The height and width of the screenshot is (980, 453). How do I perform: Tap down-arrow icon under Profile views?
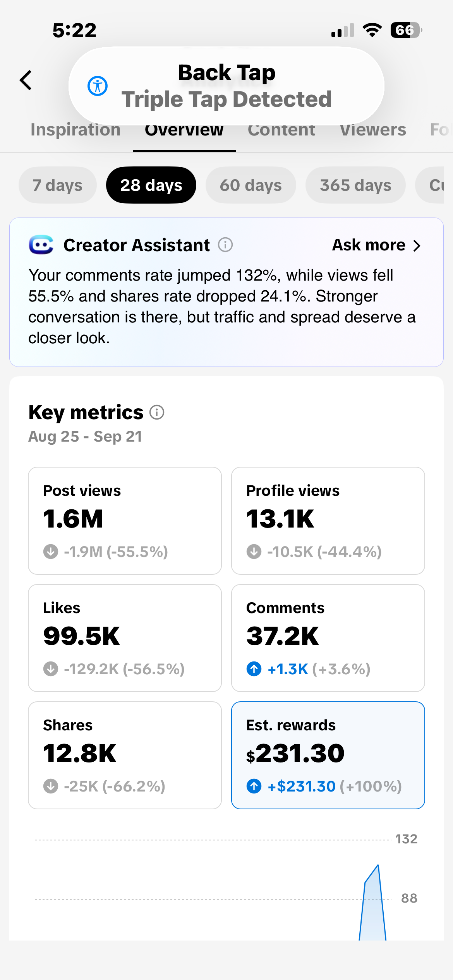tap(254, 552)
